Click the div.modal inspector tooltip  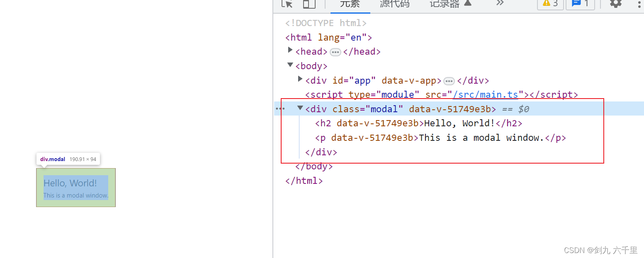[68, 159]
